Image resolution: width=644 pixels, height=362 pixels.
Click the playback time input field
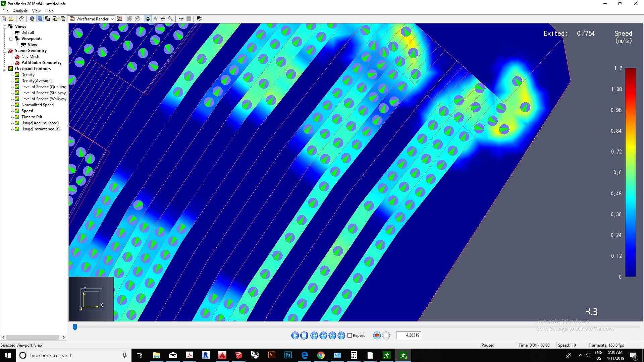click(x=408, y=335)
